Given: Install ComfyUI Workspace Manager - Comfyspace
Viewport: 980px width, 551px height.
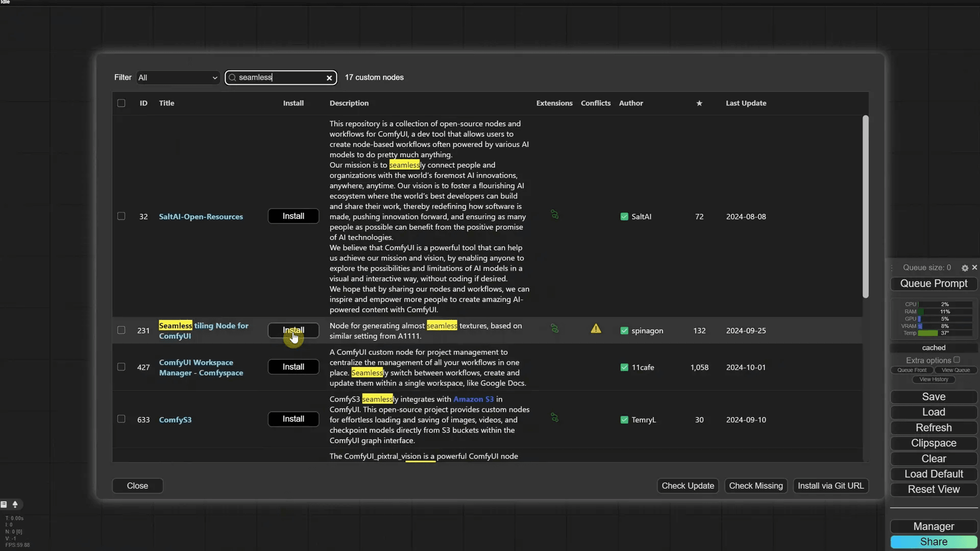Looking at the screenshot, I should (293, 367).
